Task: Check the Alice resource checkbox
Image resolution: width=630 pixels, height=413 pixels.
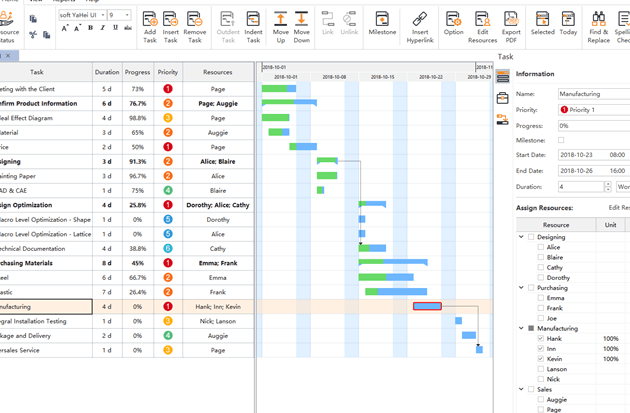Action: [x=540, y=247]
